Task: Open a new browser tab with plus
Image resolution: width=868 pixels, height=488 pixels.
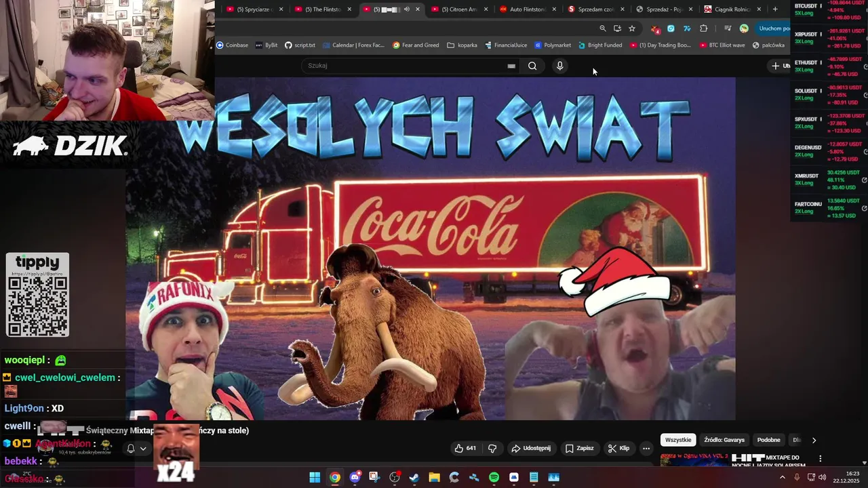Action: point(775,9)
